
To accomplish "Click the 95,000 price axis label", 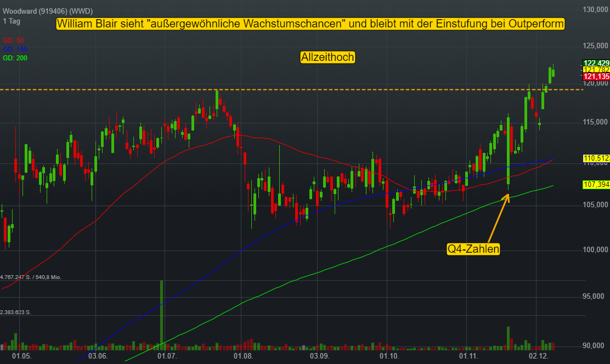I will click(x=594, y=297).
